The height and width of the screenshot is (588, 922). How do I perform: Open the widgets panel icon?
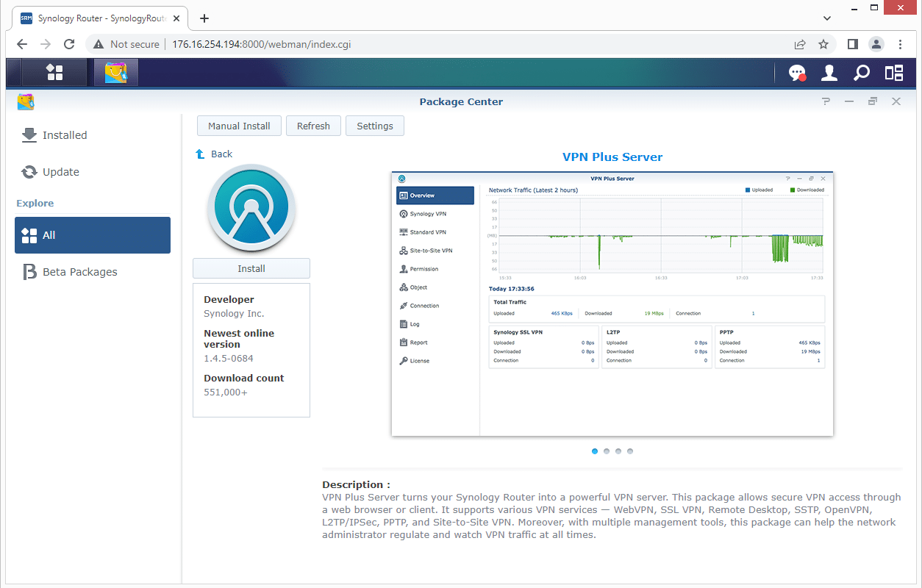click(x=894, y=73)
